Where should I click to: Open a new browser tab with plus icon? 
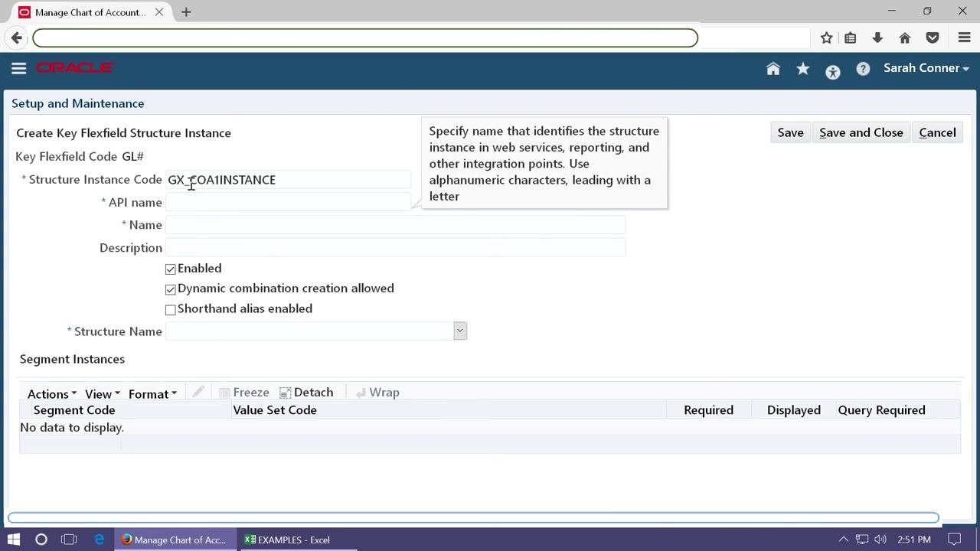pos(186,12)
